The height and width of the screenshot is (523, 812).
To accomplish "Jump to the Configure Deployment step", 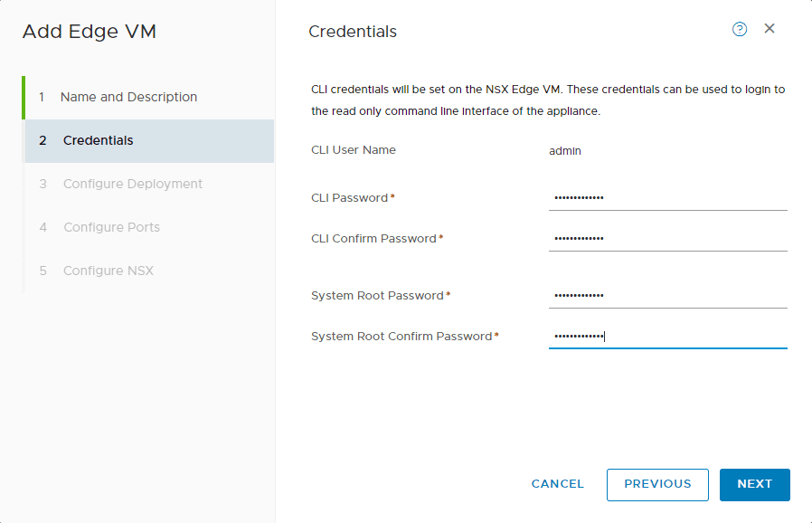I will coord(132,183).
